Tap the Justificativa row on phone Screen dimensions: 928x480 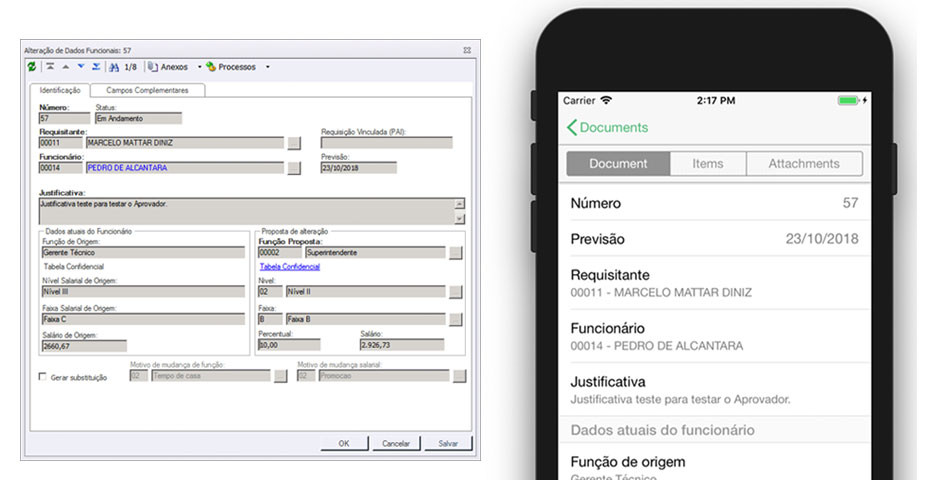pos(714,389)
